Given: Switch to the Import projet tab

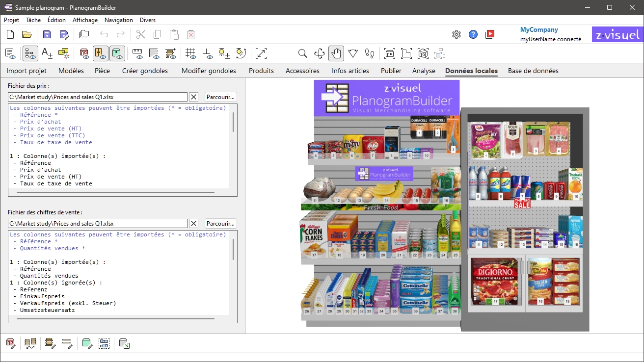Looking at the screenshot, I should pos(27,71).
